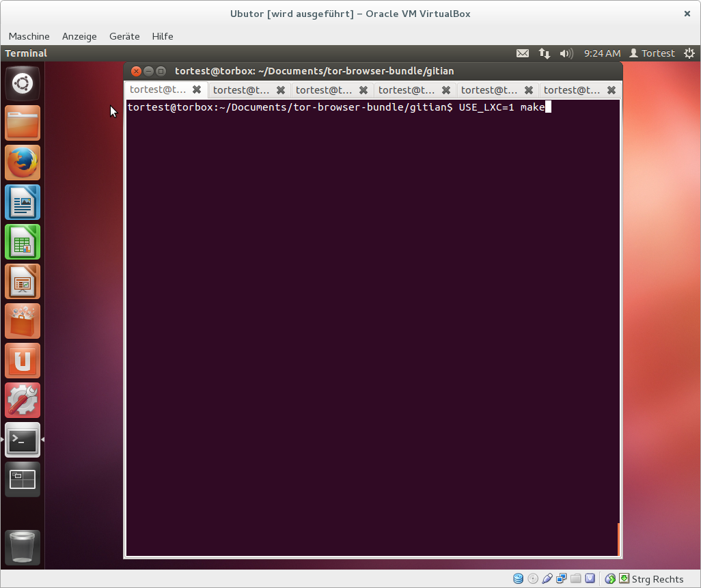Open LibreOffice Writer from launcher

pos(23,202)
